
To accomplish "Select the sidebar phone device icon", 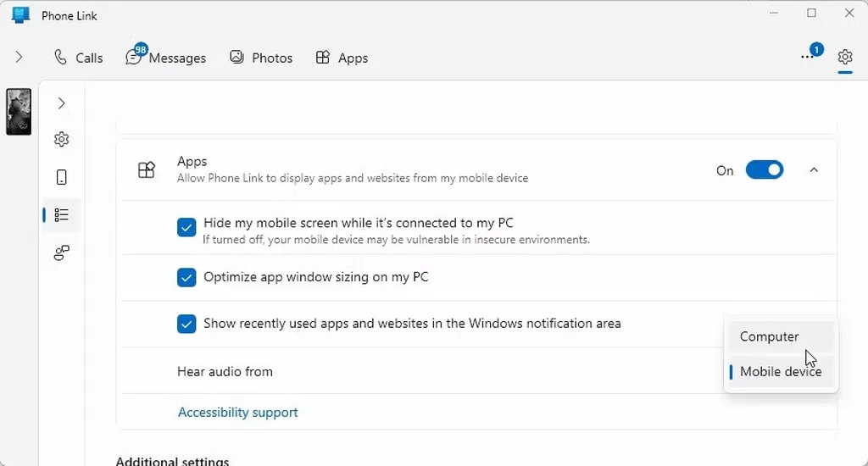I will [61, 177].
